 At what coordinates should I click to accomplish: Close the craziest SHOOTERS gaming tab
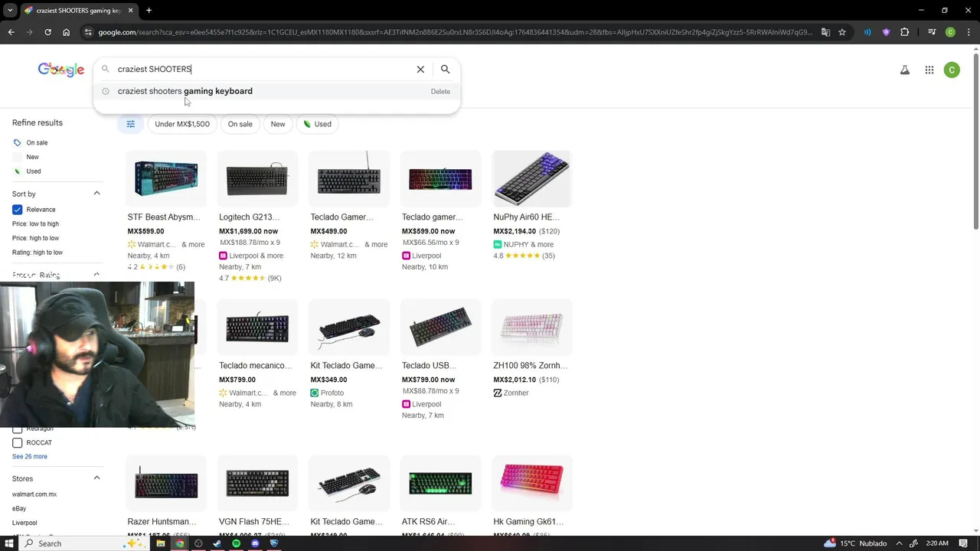tap(131, 11)
